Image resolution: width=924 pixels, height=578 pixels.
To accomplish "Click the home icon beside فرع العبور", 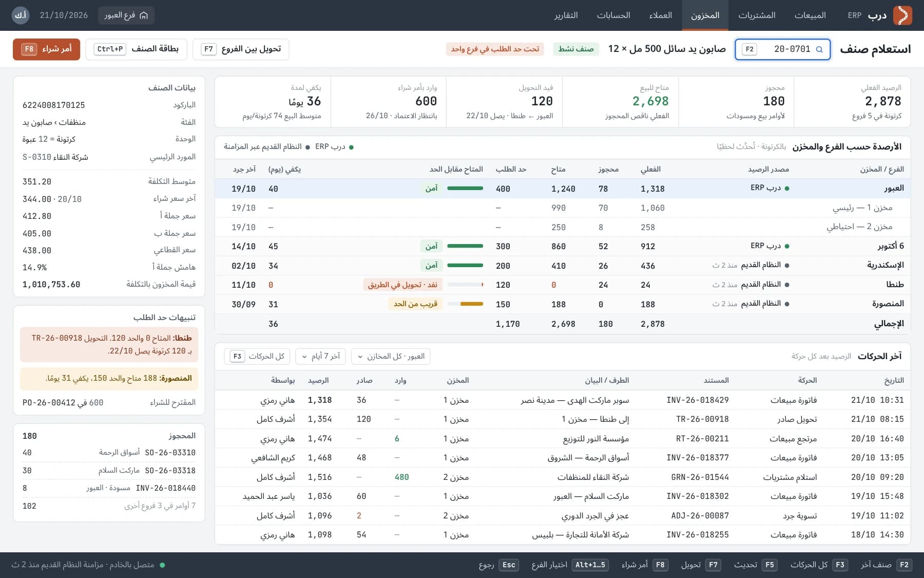I will (144, 15).
